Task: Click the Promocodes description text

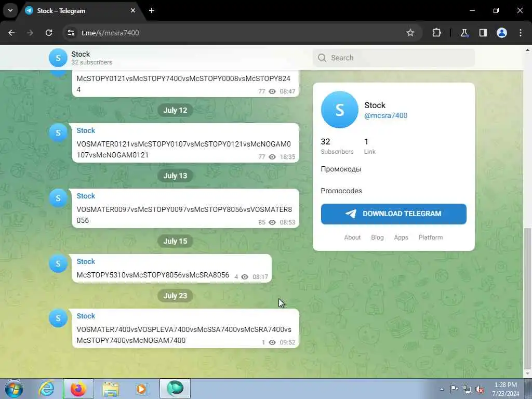Action: click(x=341, y=191)
